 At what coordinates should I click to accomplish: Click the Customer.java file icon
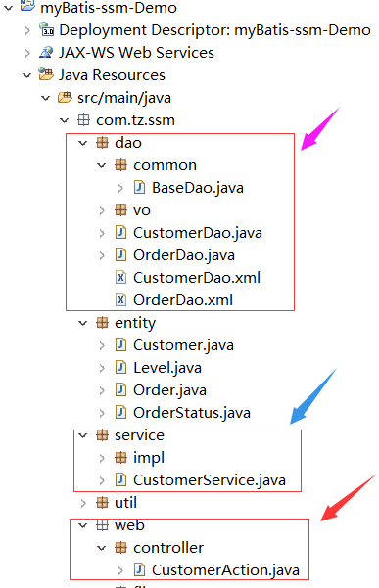click(x=120, y=344)
